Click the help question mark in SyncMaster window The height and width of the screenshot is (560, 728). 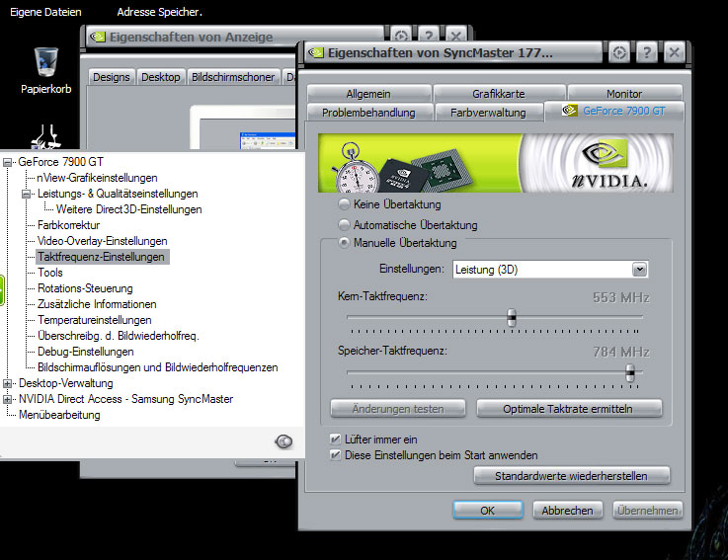click(x=647, y=53)
